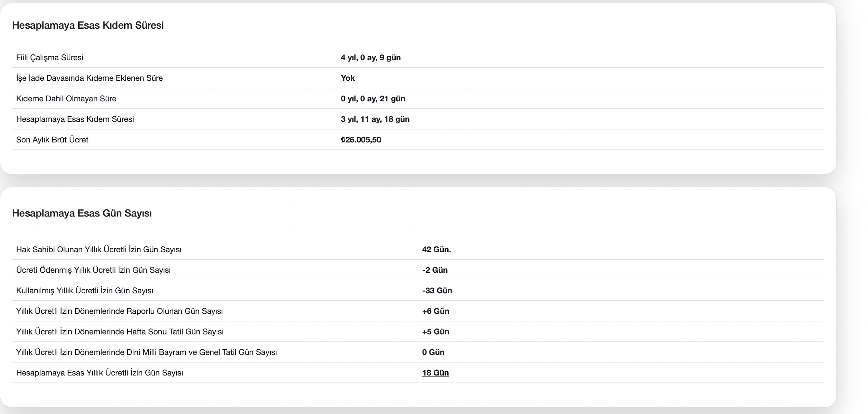Click the Hak Sahibi Olunan Yıllık Ücretli İzin label
868x414 pixels.
pyautogui.click(x=99, y=250)
